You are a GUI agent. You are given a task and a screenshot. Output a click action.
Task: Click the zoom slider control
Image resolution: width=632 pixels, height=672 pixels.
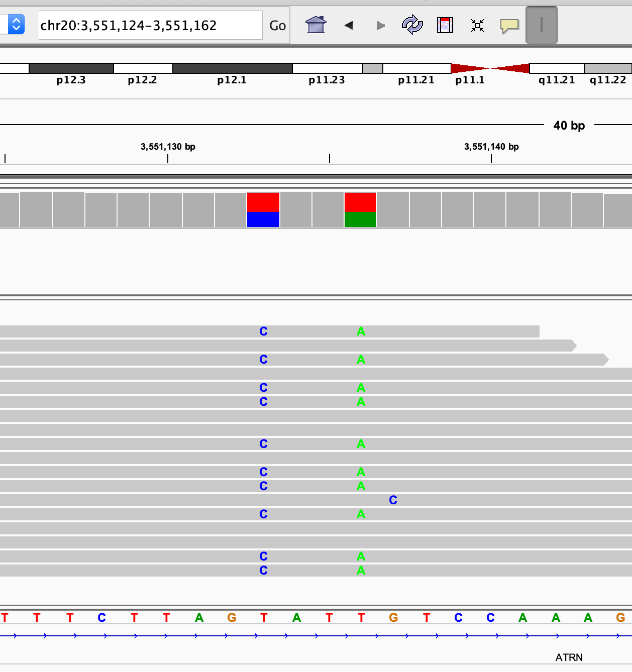click(541, 25)
